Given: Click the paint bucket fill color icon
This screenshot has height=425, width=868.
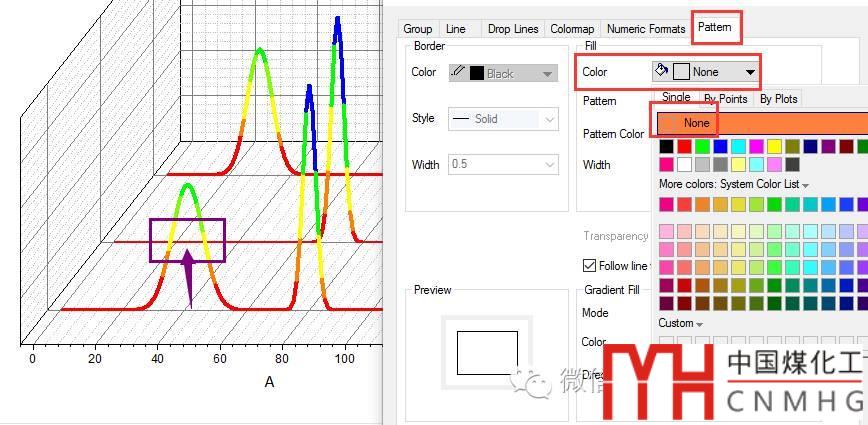Looking at the screenshot, I should 662,70.
